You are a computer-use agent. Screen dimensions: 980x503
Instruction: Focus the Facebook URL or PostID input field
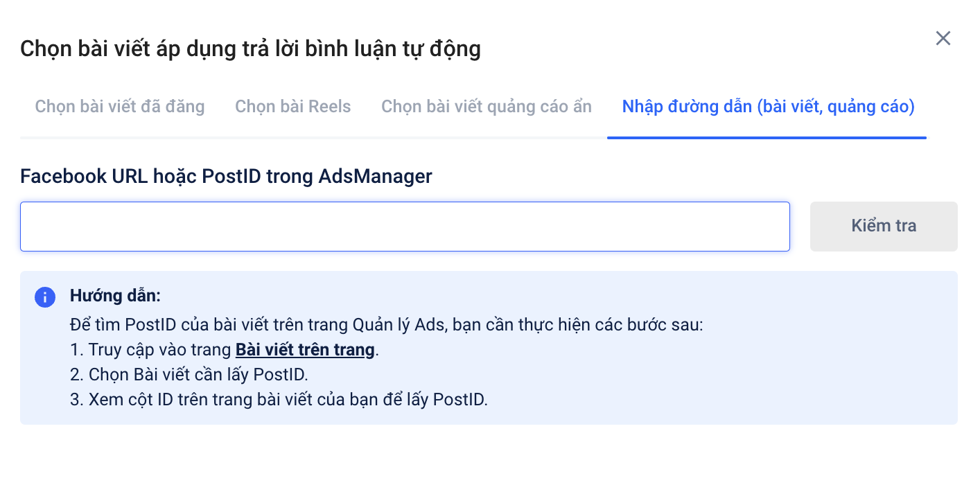tap(405, 227)
